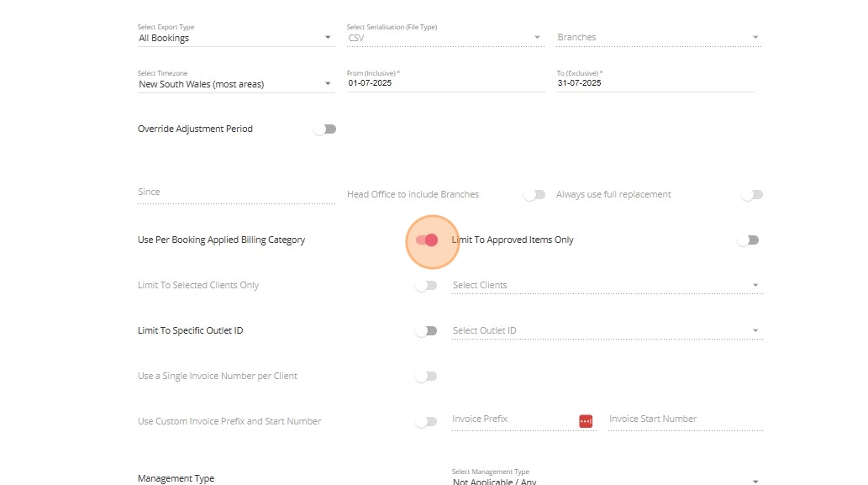Click the Invoice Start Number field

coord(686,419)
